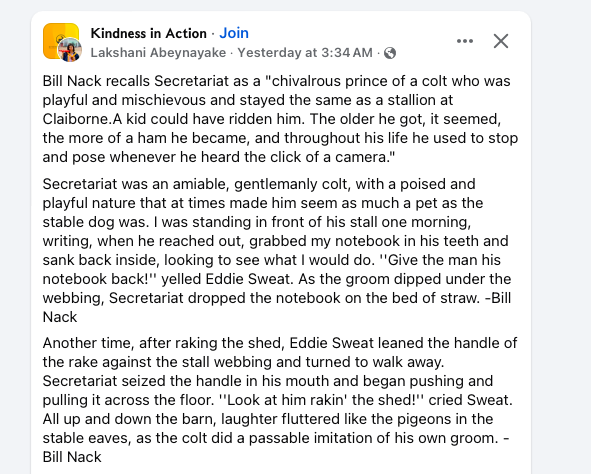Close the post with the X icon

[x=501, y=41]
